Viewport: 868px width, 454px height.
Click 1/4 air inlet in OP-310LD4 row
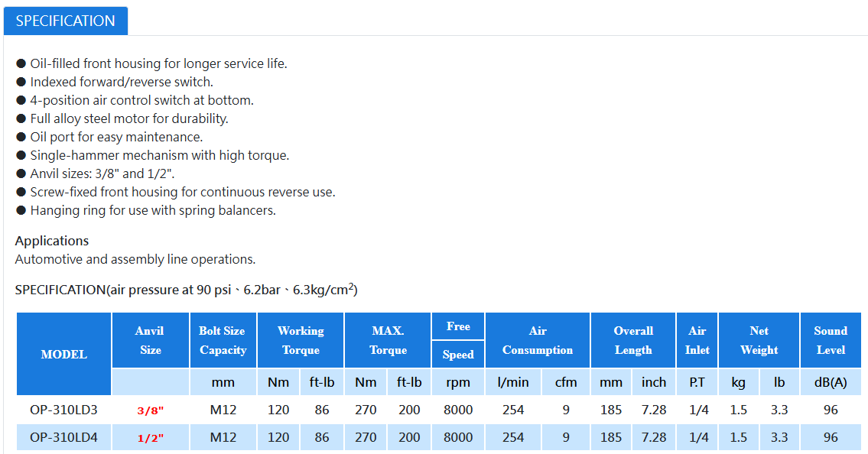[x=698, y=437]
